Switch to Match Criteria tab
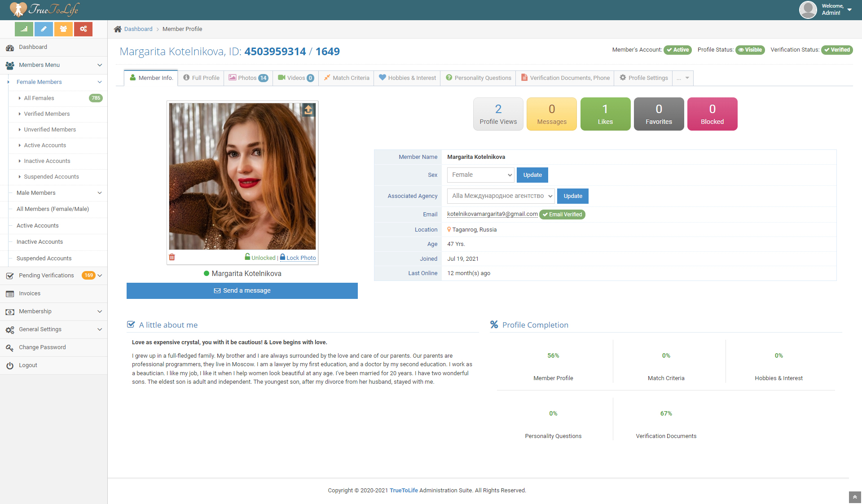Image resolution: width=862 pixels, height=504 pixels. [347, 78]
